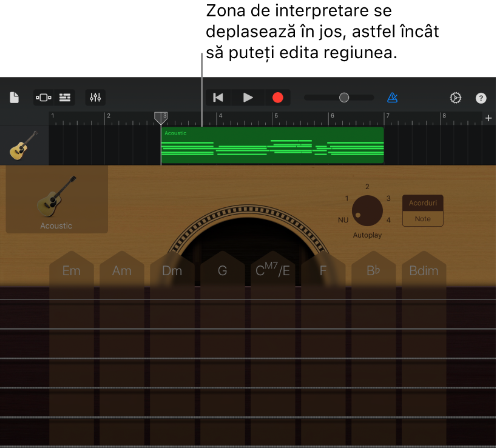
Task: Add song section with plus button
Action: (x=489, y=118)
